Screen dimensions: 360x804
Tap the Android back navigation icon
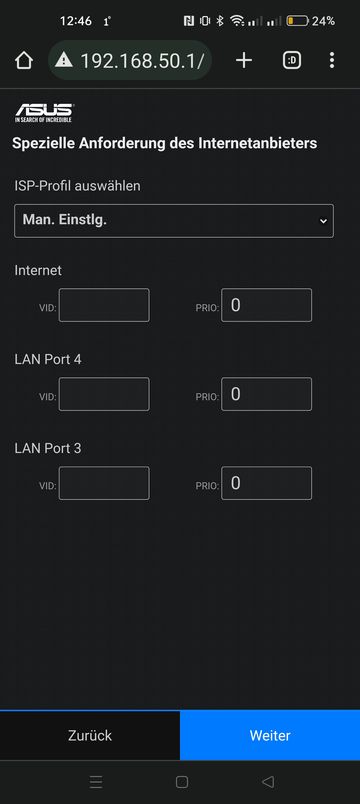pyautogui.click(x=268, y=782)
